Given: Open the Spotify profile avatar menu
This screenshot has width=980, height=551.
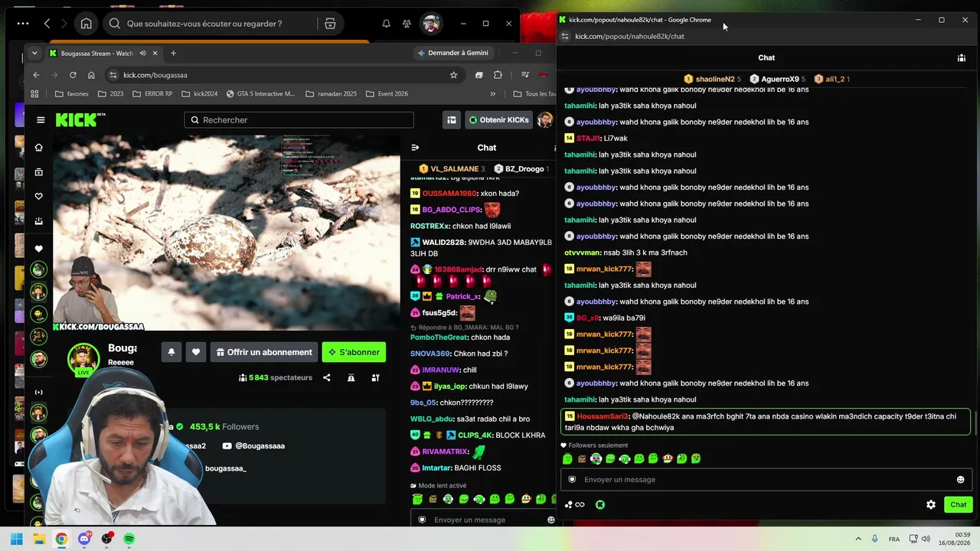Looking at the screenshot, I should (x=432, y=24).
